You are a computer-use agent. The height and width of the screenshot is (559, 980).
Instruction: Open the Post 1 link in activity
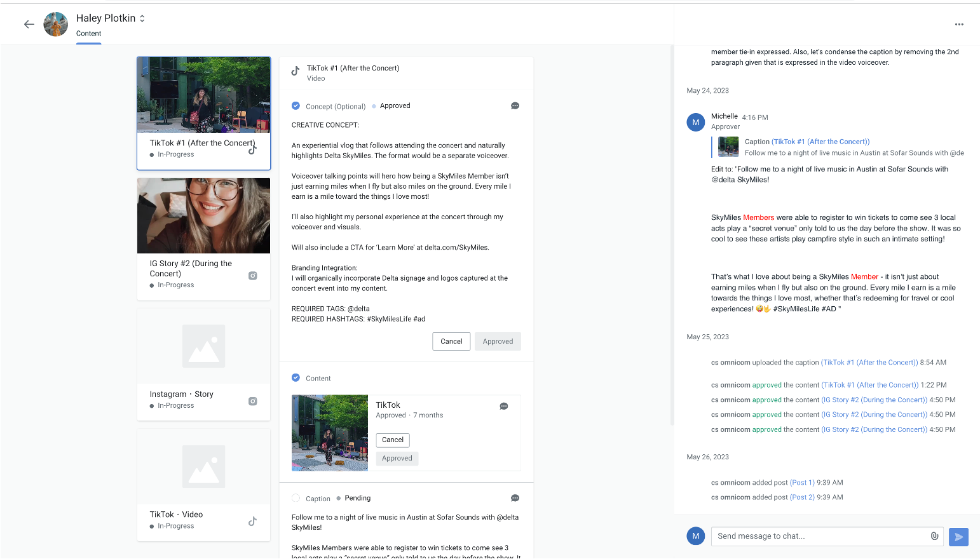[802, 483]
